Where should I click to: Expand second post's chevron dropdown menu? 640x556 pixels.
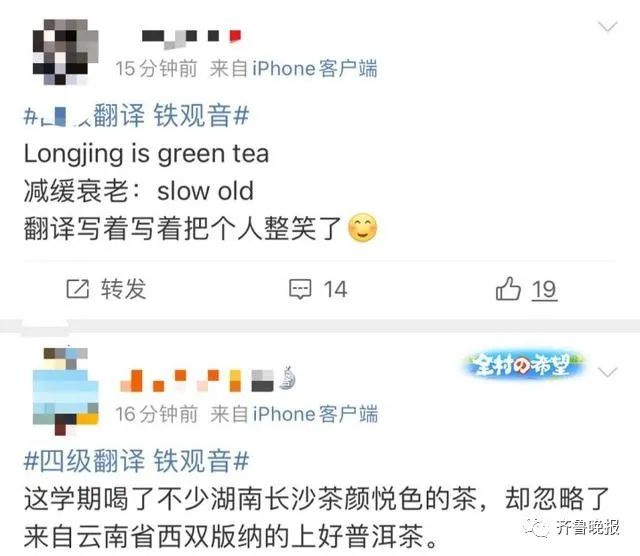(x=607, y=372)
